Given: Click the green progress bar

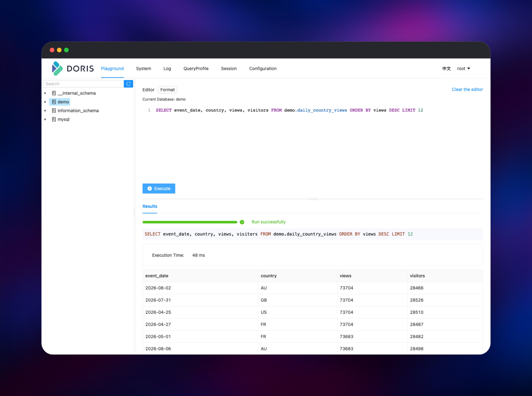Looking at the screenshot, I should 190,222.
